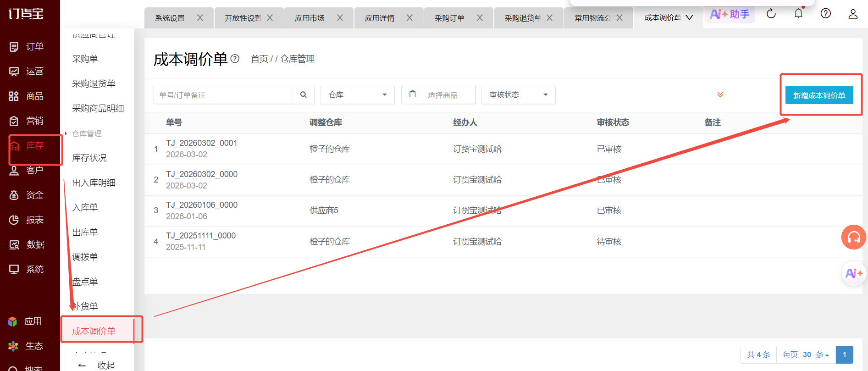Open the 系统 sidebar section
The width and height of the screenshot is (868, 371).
tap(27, 270)
